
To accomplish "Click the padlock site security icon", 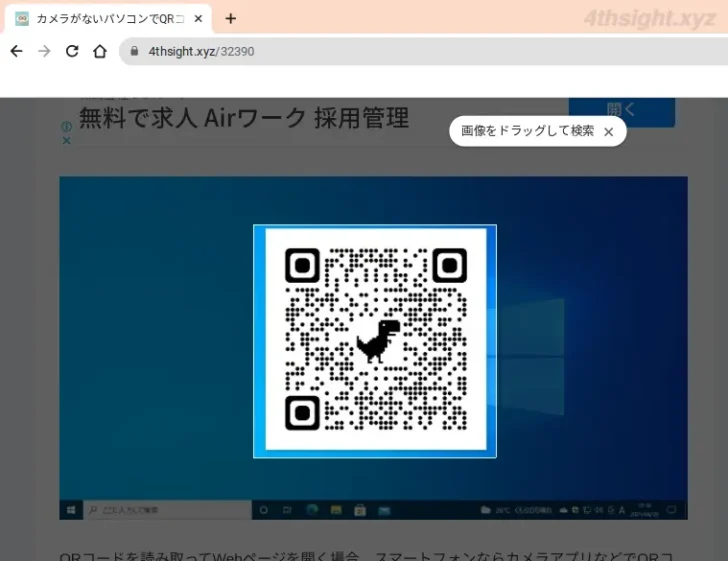I will 134,51.
